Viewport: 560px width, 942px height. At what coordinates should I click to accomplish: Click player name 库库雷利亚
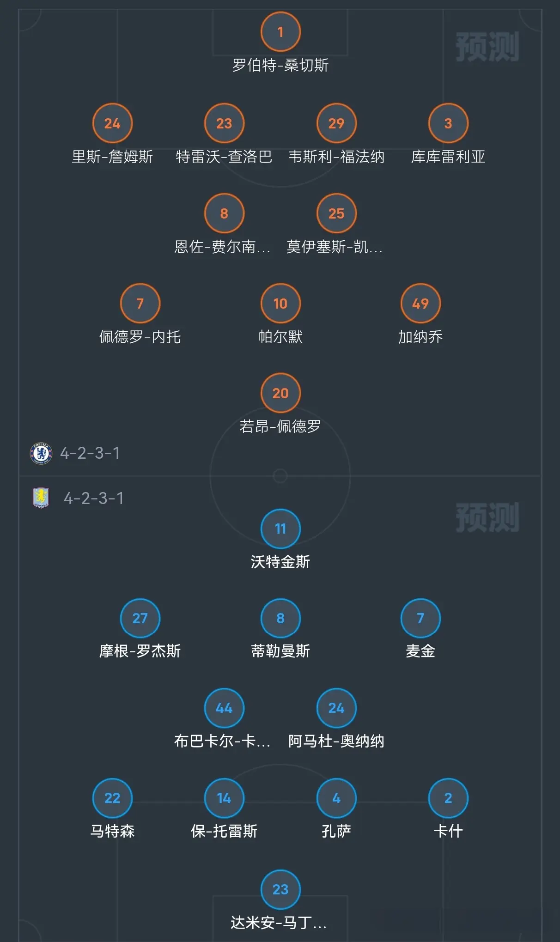448,157
